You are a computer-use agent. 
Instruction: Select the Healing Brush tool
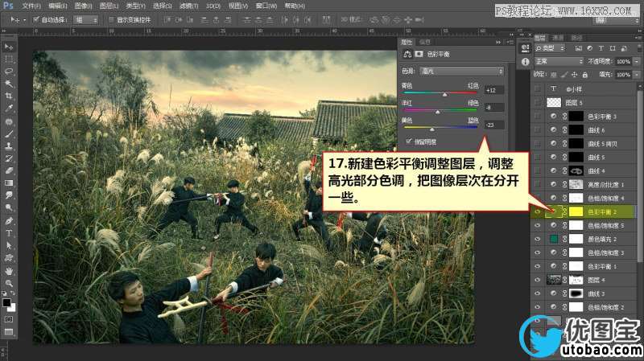pyautogui.click(x=9, y=122)
